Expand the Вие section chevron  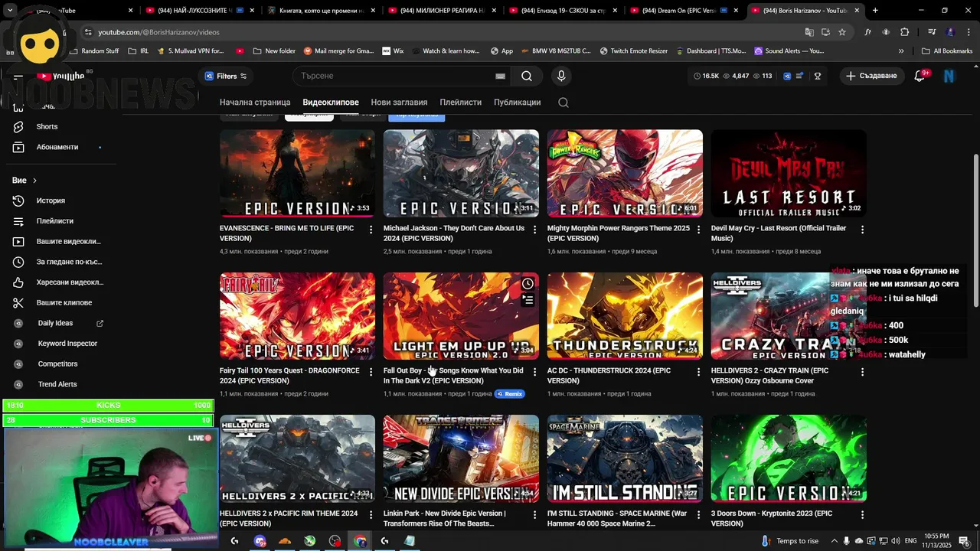point(34,181)
